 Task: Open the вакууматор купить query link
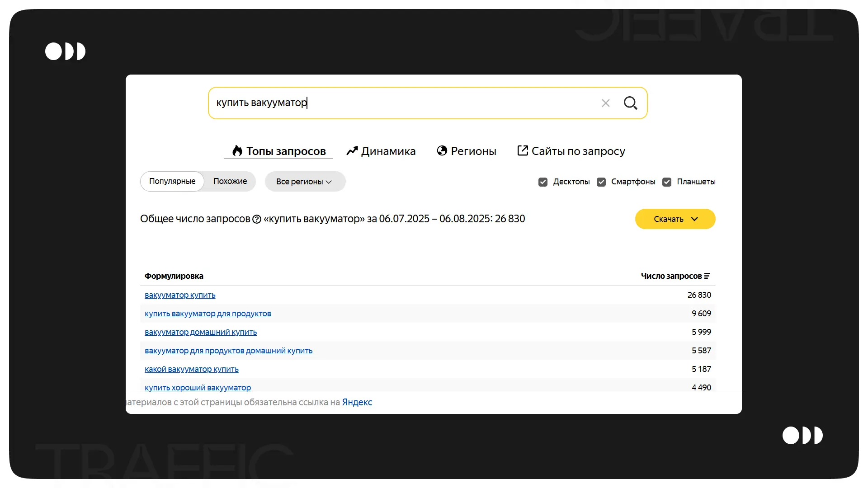(180, 295)
